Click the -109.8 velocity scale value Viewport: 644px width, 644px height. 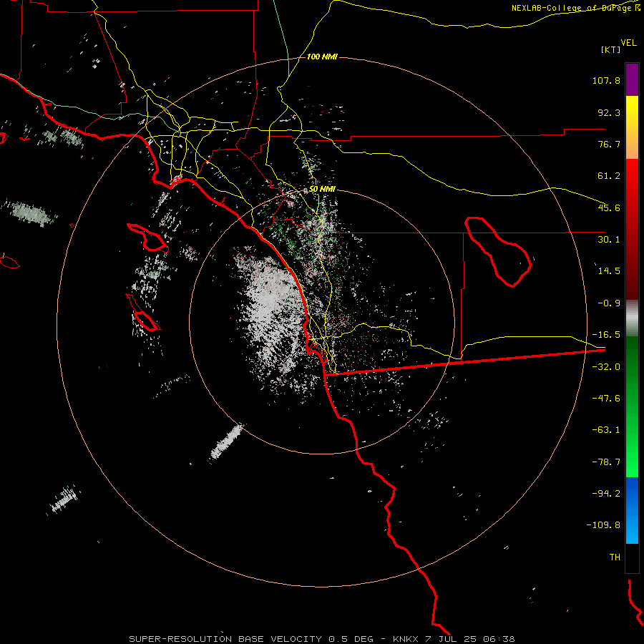tap(603, 525)
